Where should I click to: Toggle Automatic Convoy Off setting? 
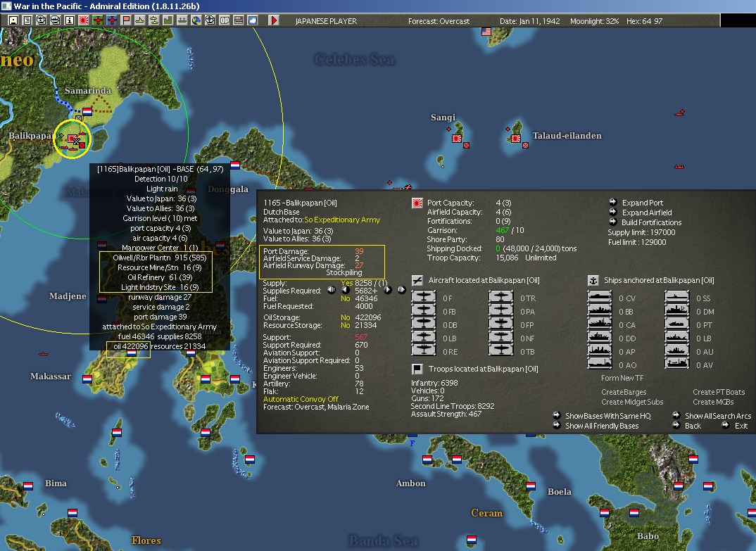[x=301, y=399]
